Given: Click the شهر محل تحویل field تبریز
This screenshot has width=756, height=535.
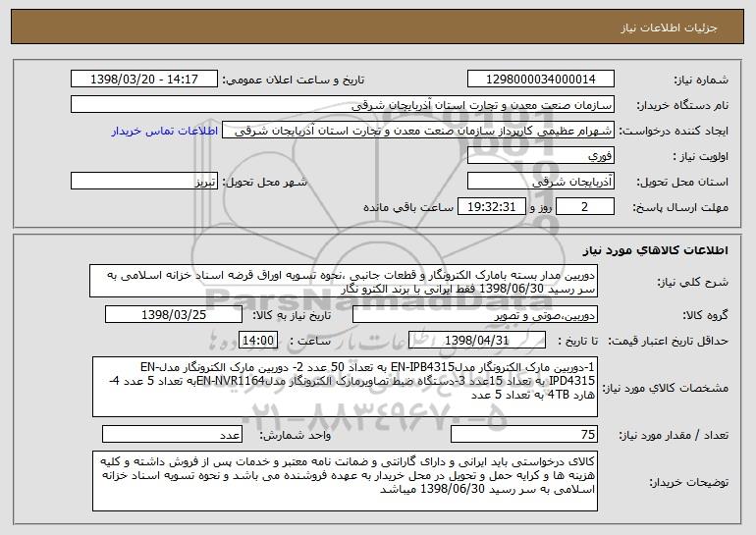Looking at the screenshot, I should click(x=144, y=182).
